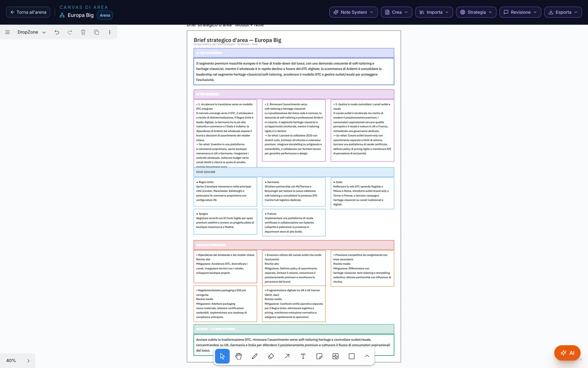Open the Importa dropdown menu
Viewport: 588px width, 368px height.
pos(434,12)
